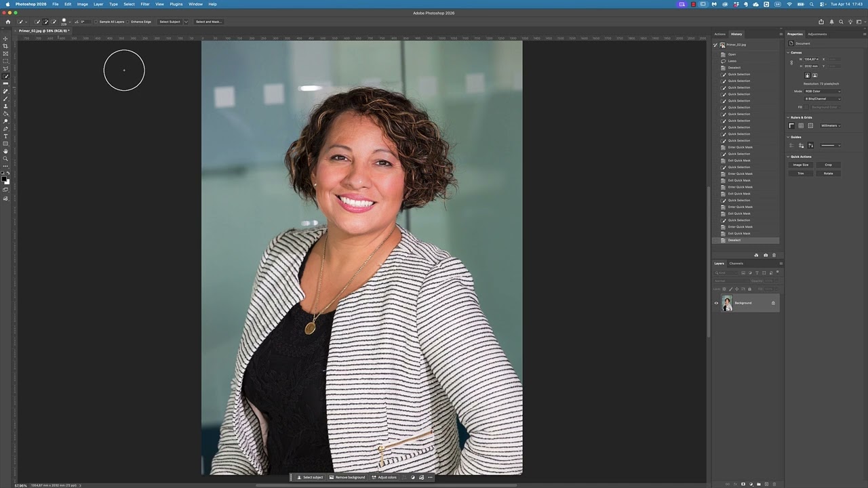The width and height of the screenshot is (868, 488).
Task: Activate the Lasso tool
Action: [5, 68]
